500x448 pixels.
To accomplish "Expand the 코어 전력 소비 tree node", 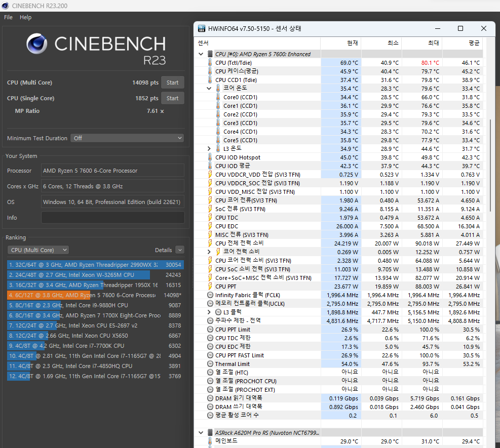I will [209, 252].
